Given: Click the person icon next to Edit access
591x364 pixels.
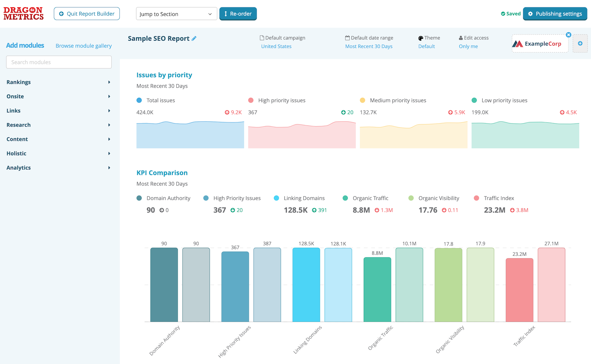Looking at the screenshot, I should tap(460, 38).
